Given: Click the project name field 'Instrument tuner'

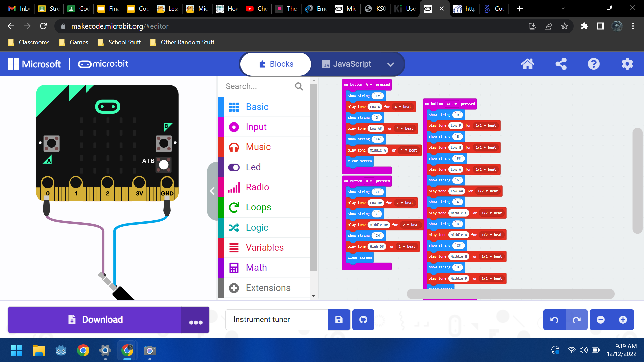Looking at the screenshot, I should point(276,319).
